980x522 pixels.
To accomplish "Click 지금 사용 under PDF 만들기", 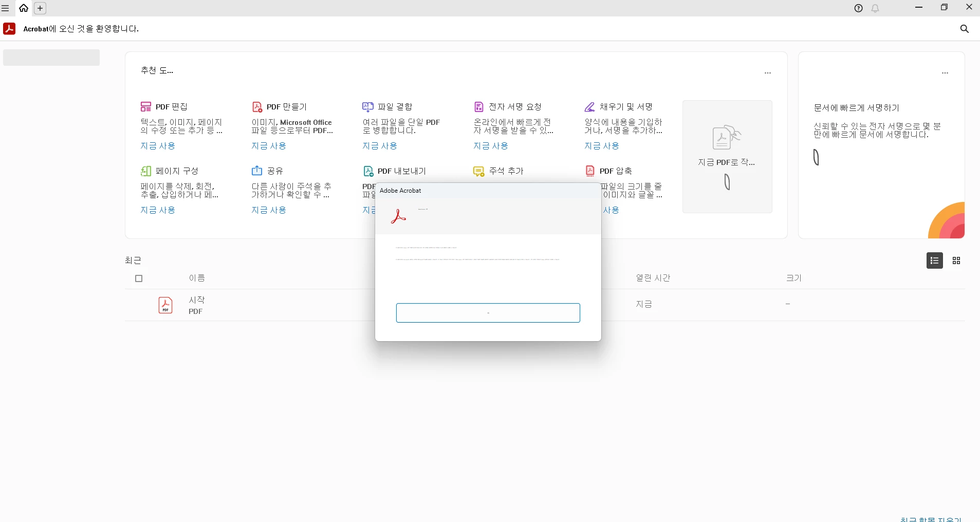I will 269,146.
